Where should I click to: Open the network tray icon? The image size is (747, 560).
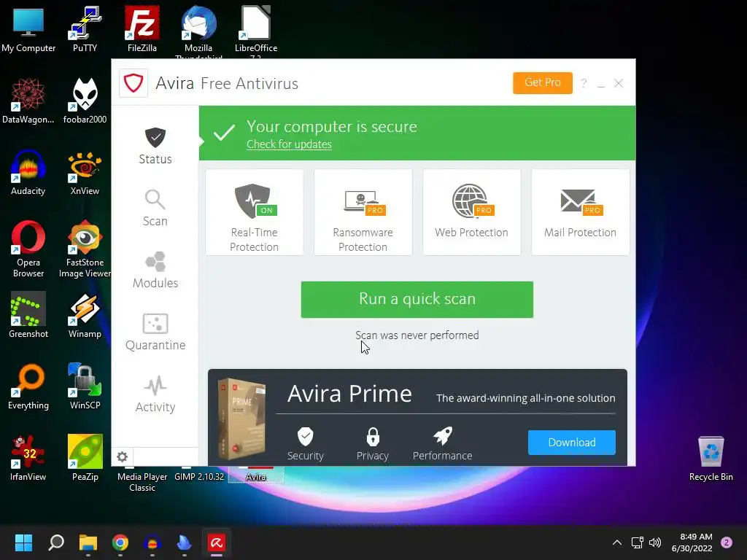coord(637,542)
